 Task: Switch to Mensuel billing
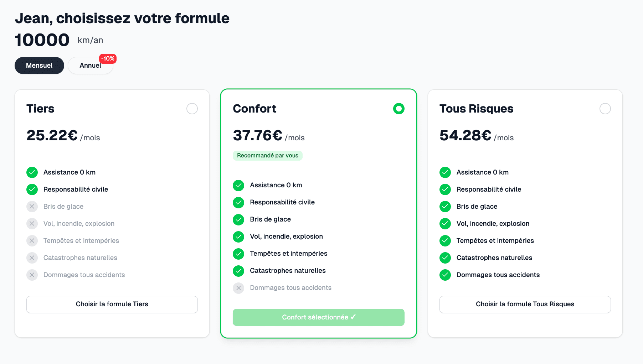point(39,66)
